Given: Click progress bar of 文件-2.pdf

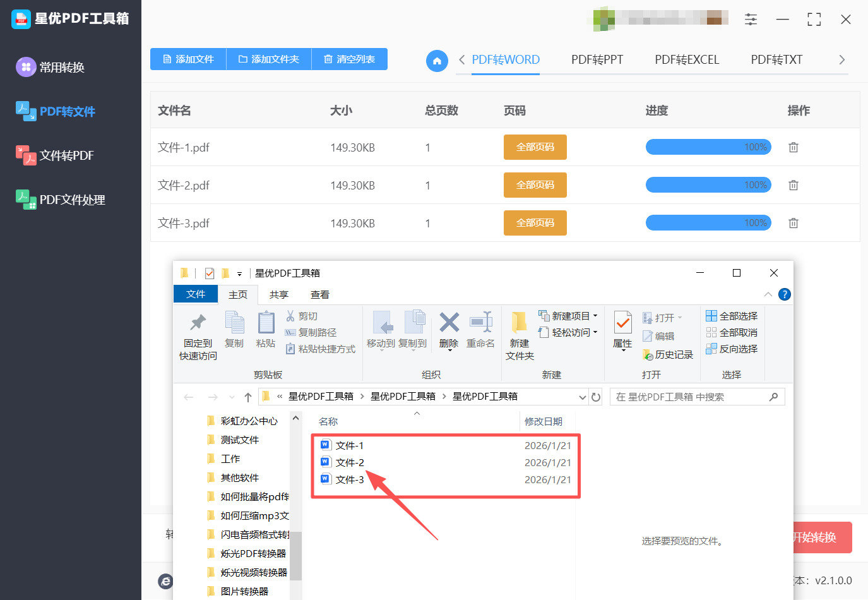Looking at the screenshot, I should tap(708, 185).
